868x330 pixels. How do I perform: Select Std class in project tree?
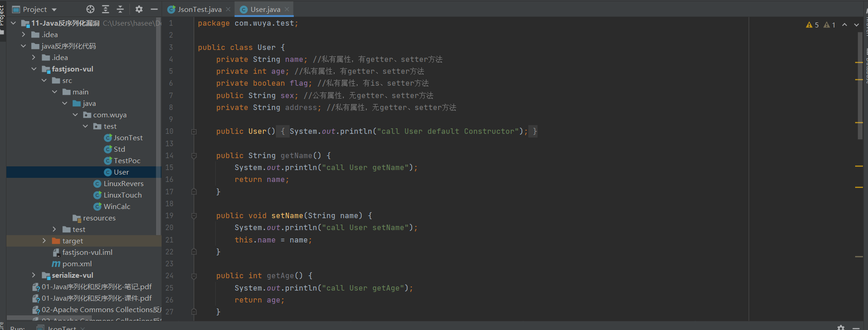(115, 149)
